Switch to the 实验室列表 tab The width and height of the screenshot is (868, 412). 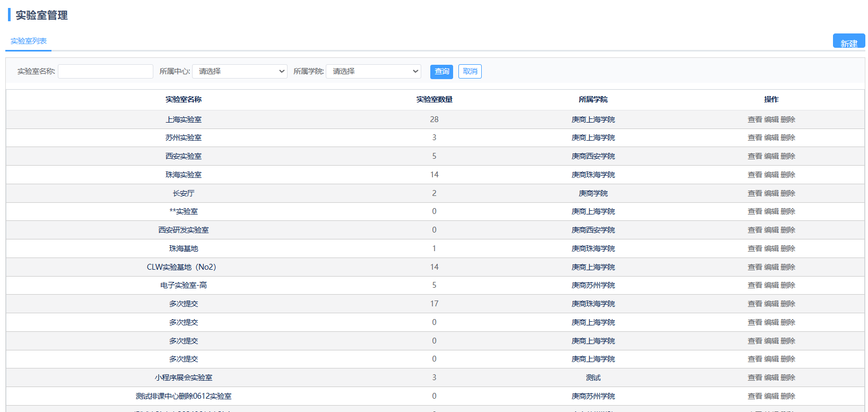29,41
